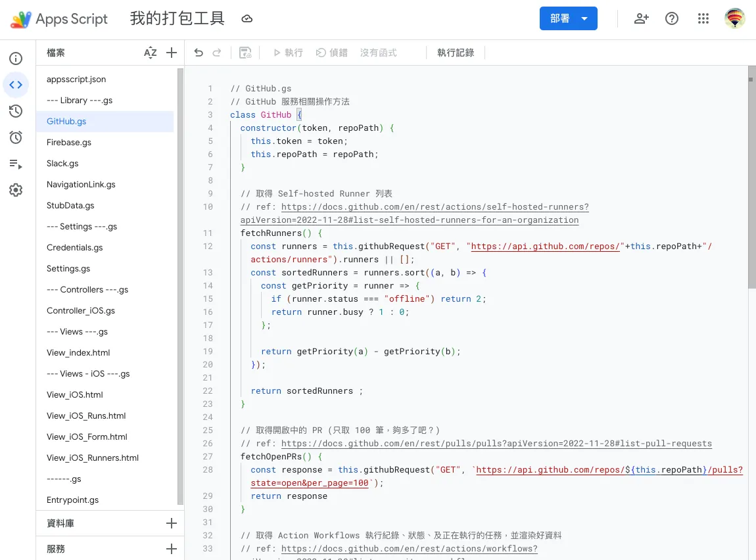Open the Google apps grid icon
The image size is (756, 560).
pos(703,19)
